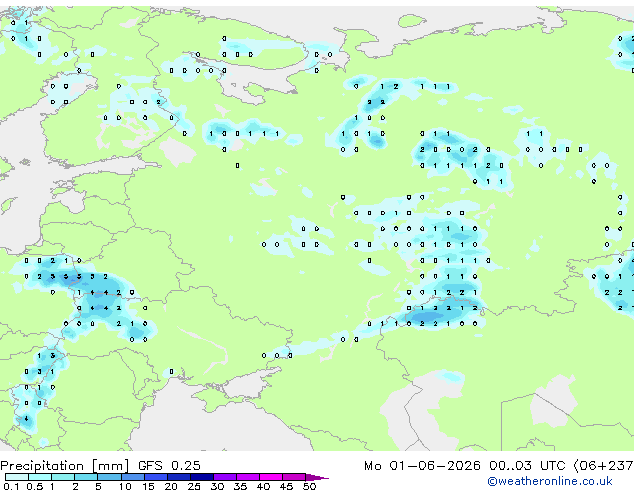
Task: Select the 1 mm legend color swatch
Action: pyautogui.click(x=63, y=477)
